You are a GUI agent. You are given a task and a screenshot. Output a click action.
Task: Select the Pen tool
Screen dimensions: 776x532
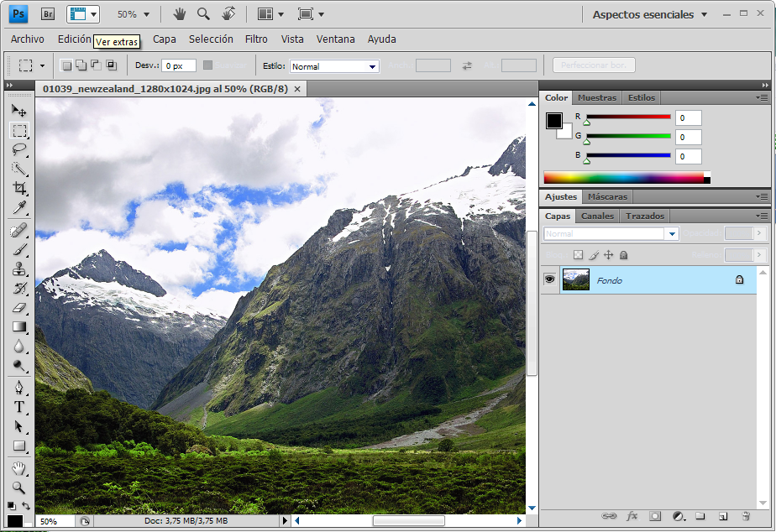click(18, 388)
